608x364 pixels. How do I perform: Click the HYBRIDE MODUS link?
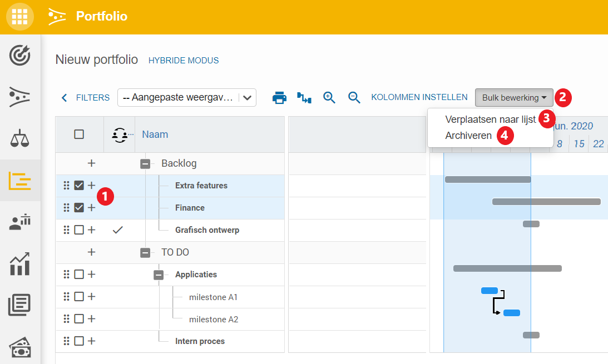[x=184, y=61]
